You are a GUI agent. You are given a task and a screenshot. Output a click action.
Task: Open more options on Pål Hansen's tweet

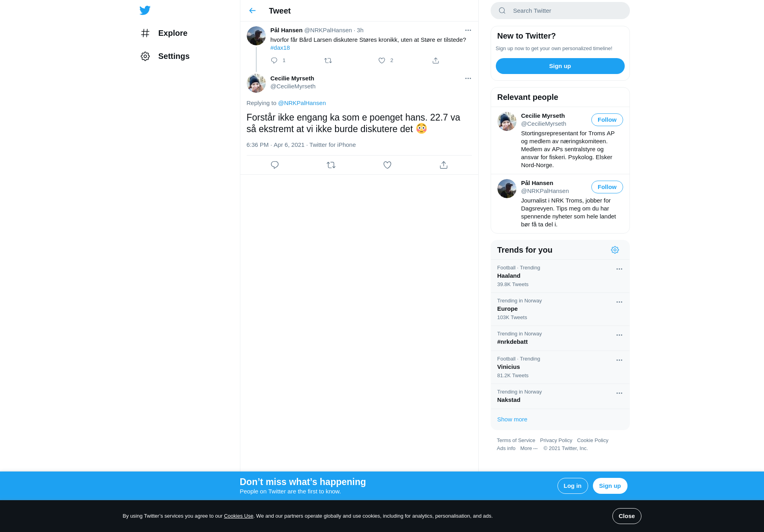pos(468,30)
